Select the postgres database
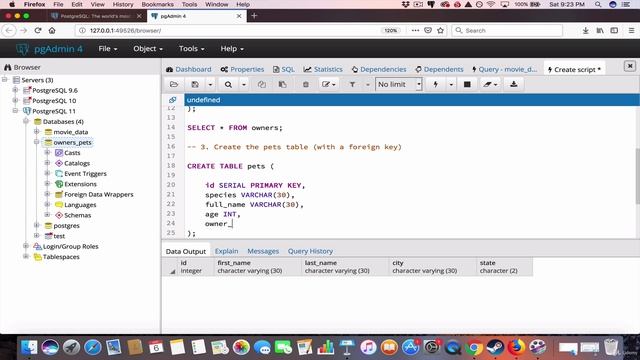 click(x=66, y=226)
